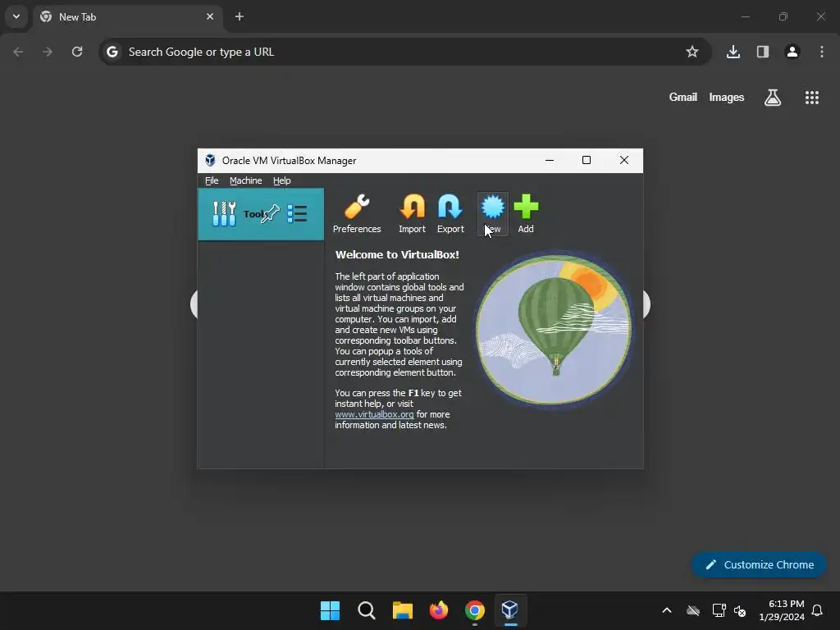840x630 pixels.
Task: Open Search Labs flask icon
Action: pos(773,98)
